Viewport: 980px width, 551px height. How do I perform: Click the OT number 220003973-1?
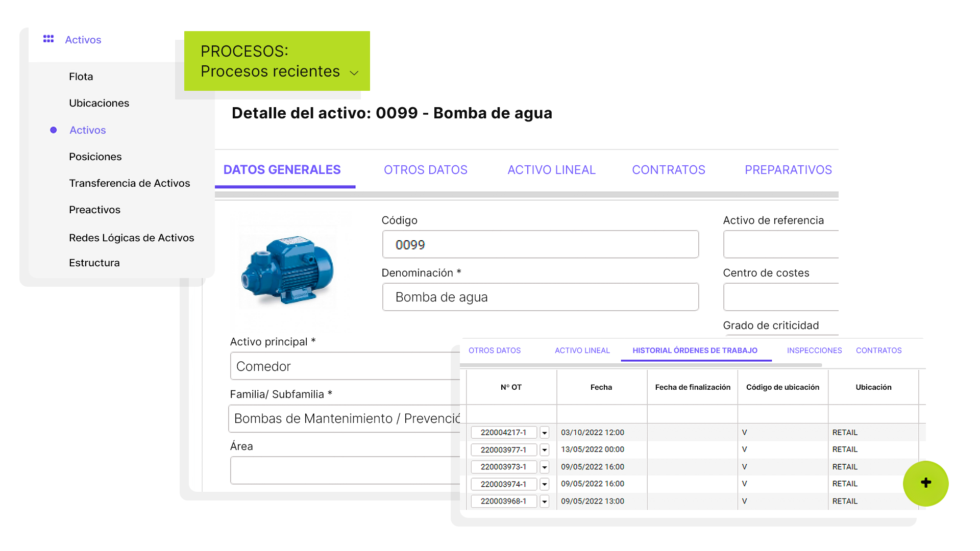503,467
